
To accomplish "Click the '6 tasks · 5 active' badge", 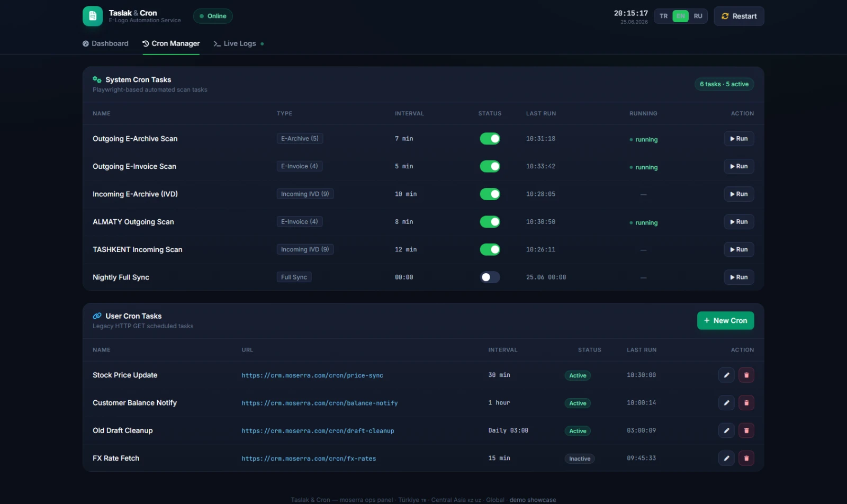I will [x=724, y=84].
